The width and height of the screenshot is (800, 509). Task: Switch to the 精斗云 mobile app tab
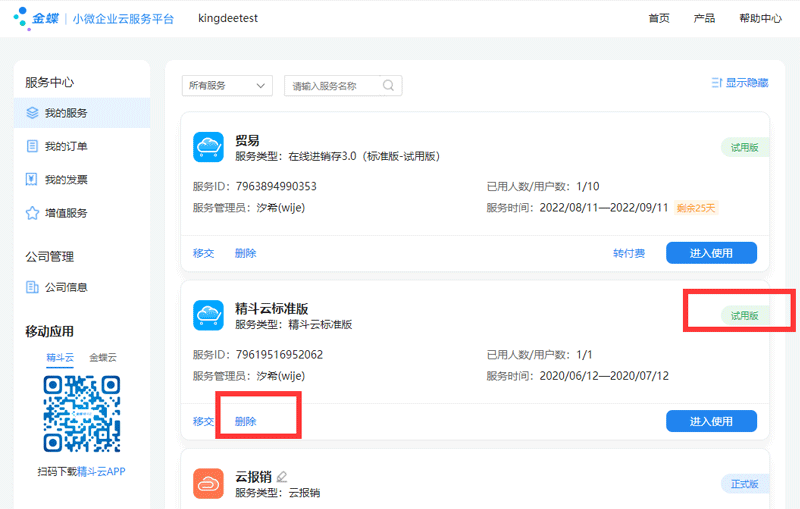click(x=60, y=358)
